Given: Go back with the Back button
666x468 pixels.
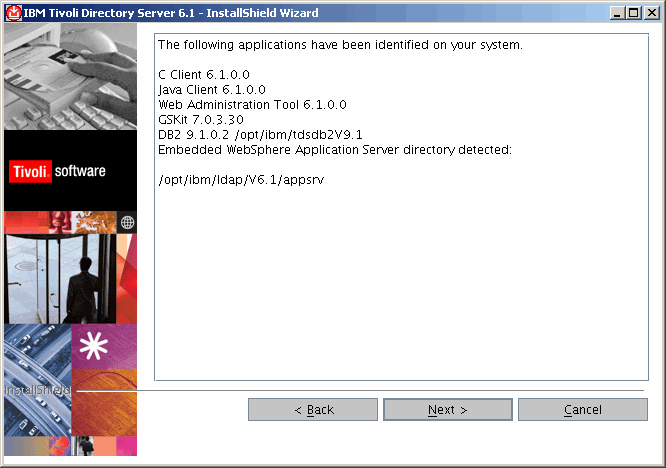Looking at the screenshot, I should click(313, 410).
